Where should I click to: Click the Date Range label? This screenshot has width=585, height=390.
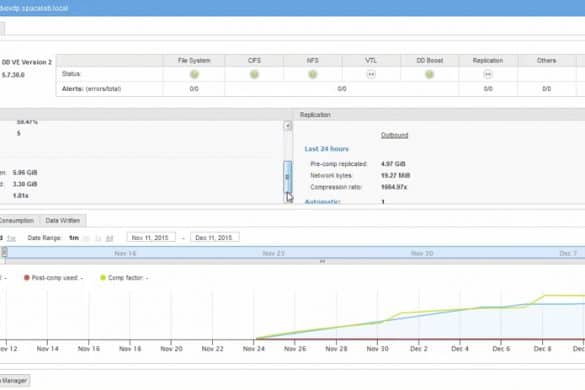tap(44, 238)
